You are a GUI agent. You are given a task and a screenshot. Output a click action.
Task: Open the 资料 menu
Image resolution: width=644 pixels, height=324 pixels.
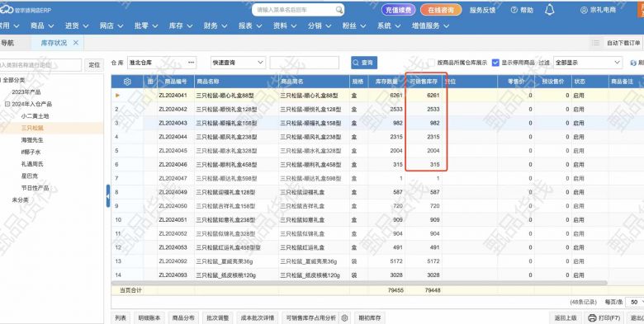click(x=285, y=26)
